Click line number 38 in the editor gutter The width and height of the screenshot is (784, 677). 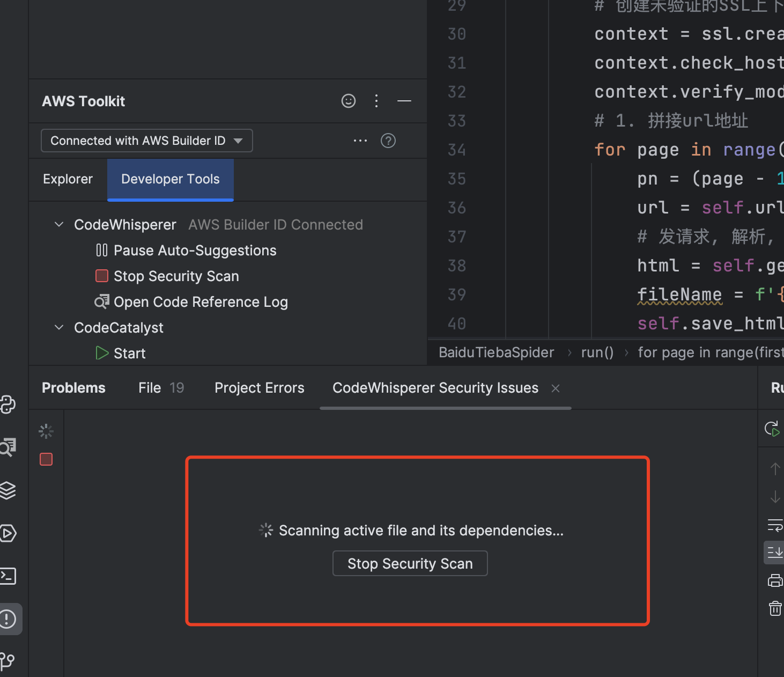pos(457,266)
